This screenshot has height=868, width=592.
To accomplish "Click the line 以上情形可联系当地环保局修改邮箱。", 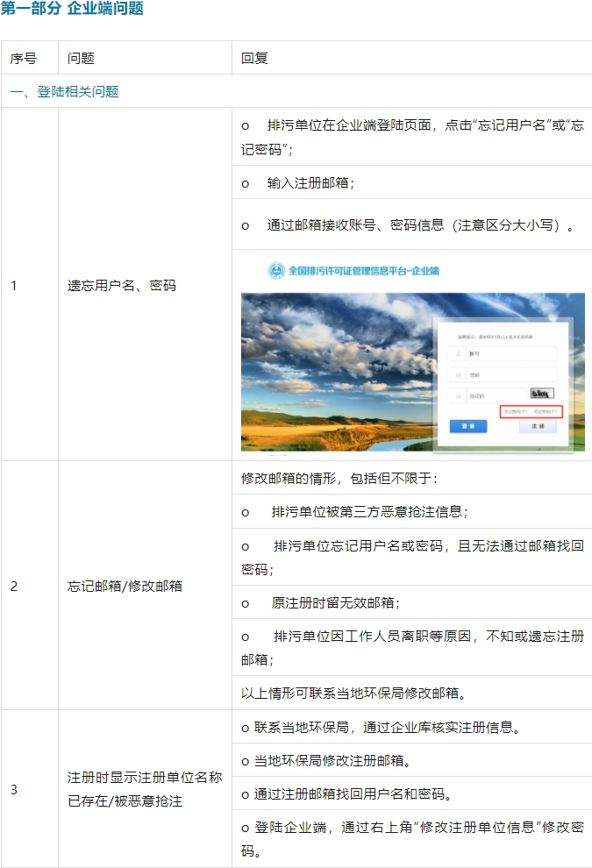I will (353, 693).
